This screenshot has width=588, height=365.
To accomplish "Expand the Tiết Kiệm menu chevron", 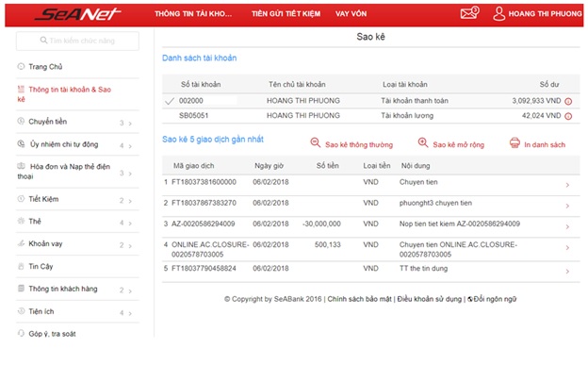I will (130, 201).
